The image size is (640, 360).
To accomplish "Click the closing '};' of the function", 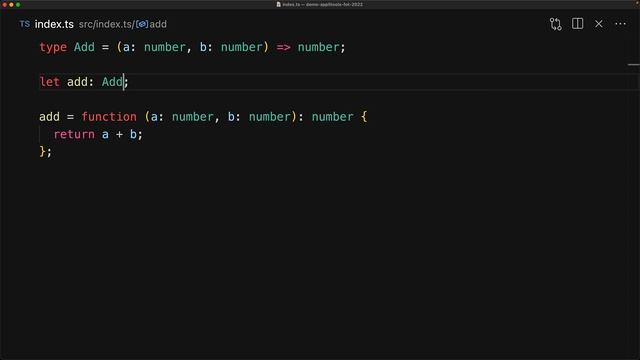I will [x=45, y=152].
